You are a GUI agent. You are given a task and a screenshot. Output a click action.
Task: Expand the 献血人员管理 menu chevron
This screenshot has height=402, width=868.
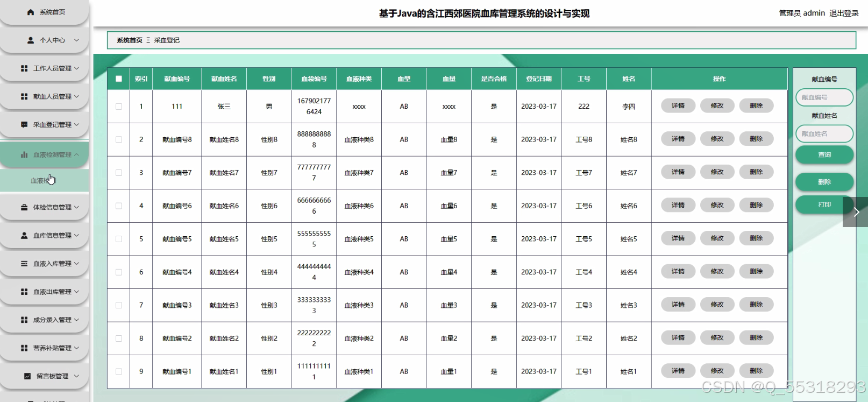coord(76,96)
